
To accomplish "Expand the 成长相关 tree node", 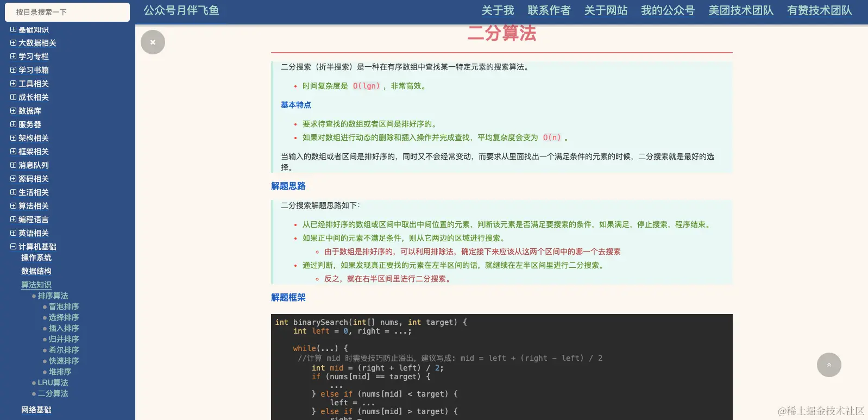I will tap(13, 97).
